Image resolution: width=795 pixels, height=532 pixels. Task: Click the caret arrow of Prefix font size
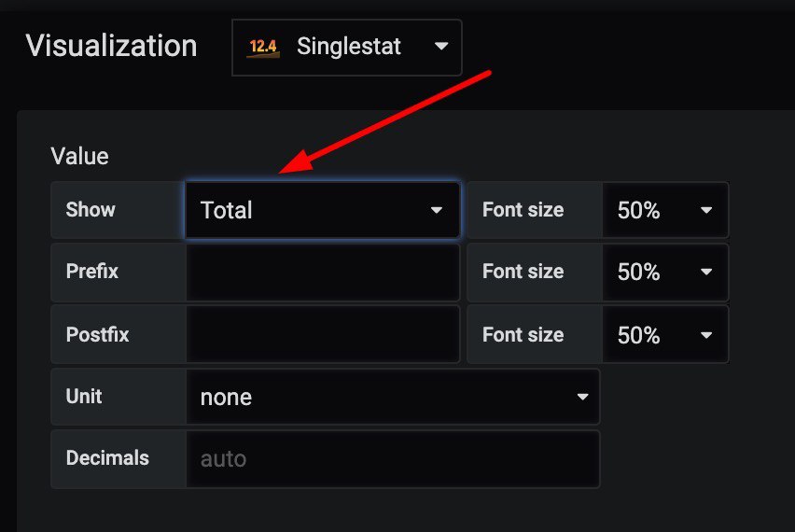pos(706,272)
